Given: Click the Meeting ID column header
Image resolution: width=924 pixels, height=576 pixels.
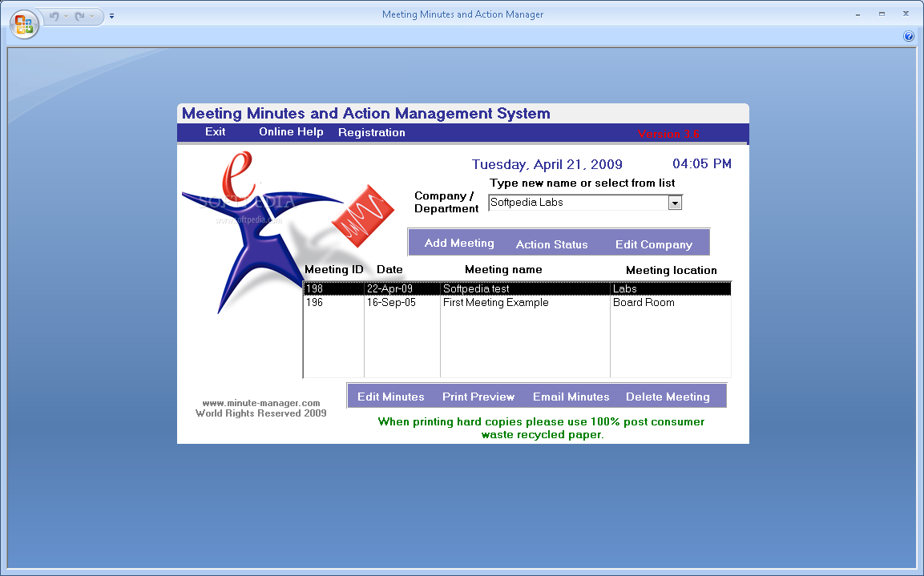Looking at the screenshot, I should pos(333,270).
